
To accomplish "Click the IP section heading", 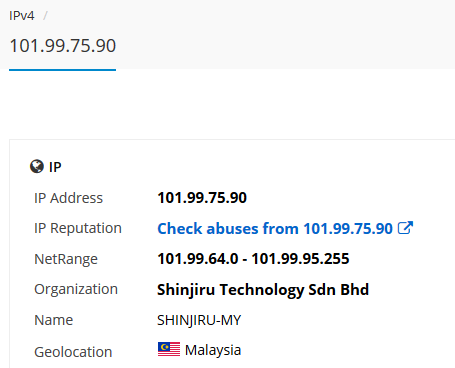I will [55, 167].
